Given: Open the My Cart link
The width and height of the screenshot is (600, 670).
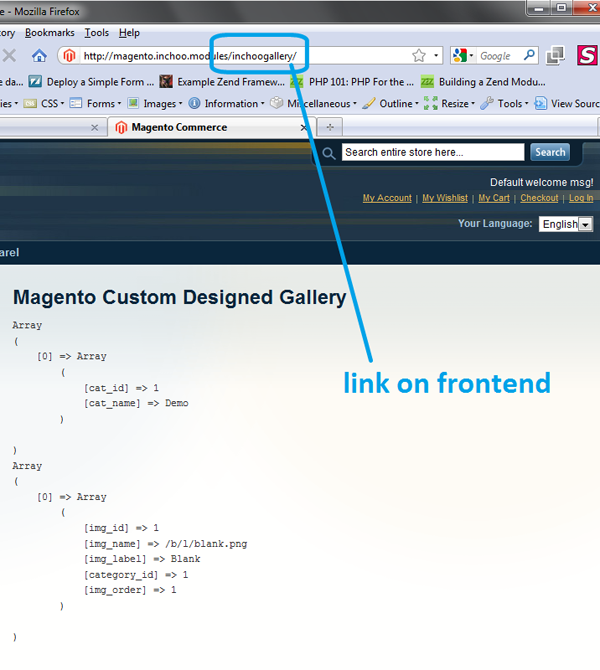Looking at the screenshot, I should tap(494, 198).
